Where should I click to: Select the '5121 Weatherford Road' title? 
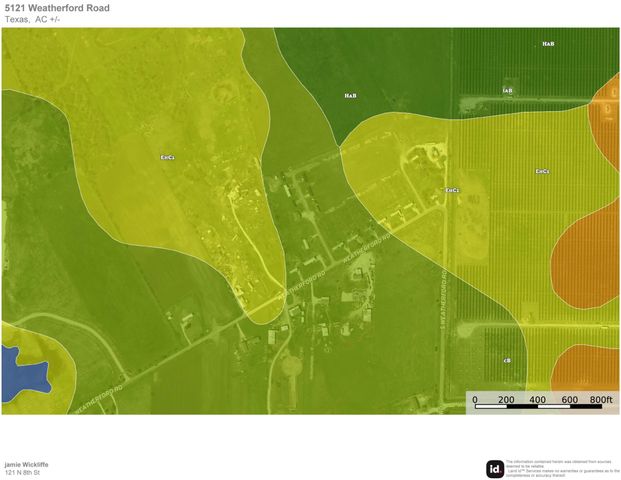[57, 8]
